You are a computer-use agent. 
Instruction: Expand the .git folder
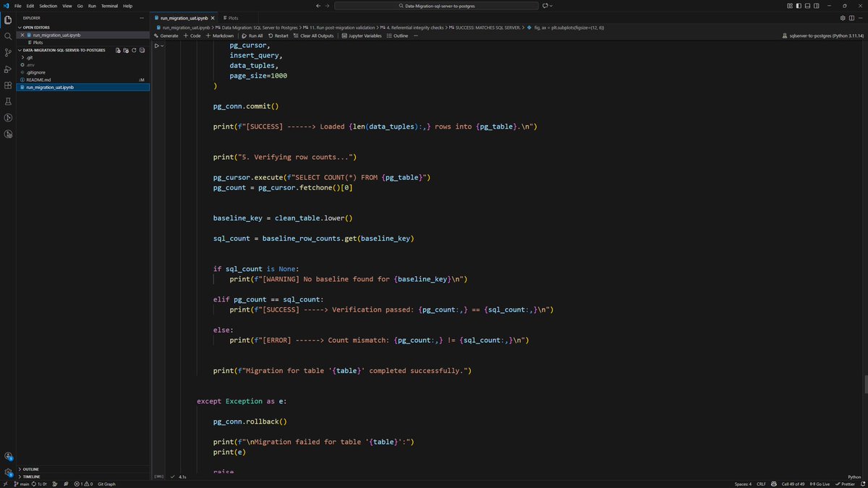point(30,57)
